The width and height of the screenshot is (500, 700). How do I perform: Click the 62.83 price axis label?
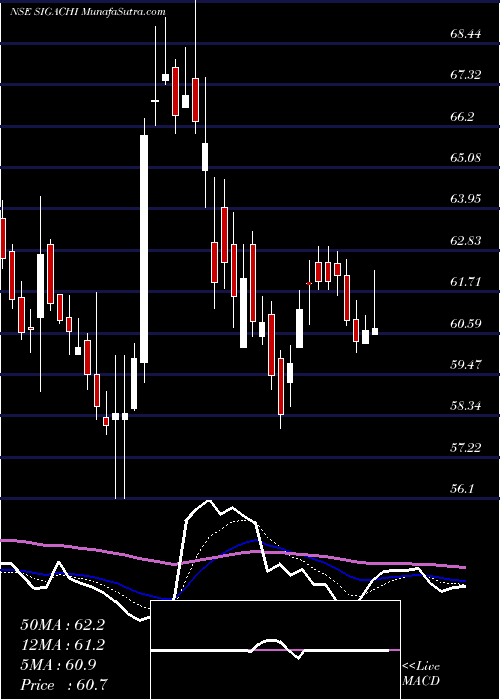(x=466, y=241)
